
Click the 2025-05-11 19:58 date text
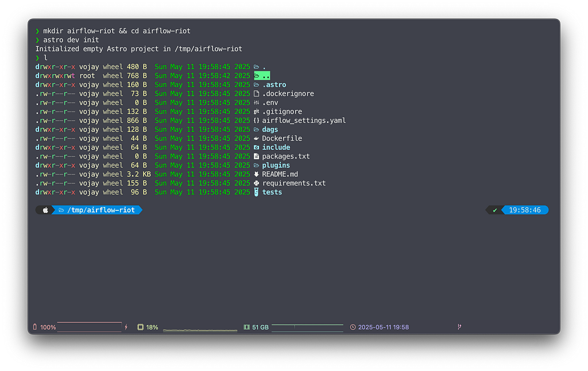pos(383,327)
